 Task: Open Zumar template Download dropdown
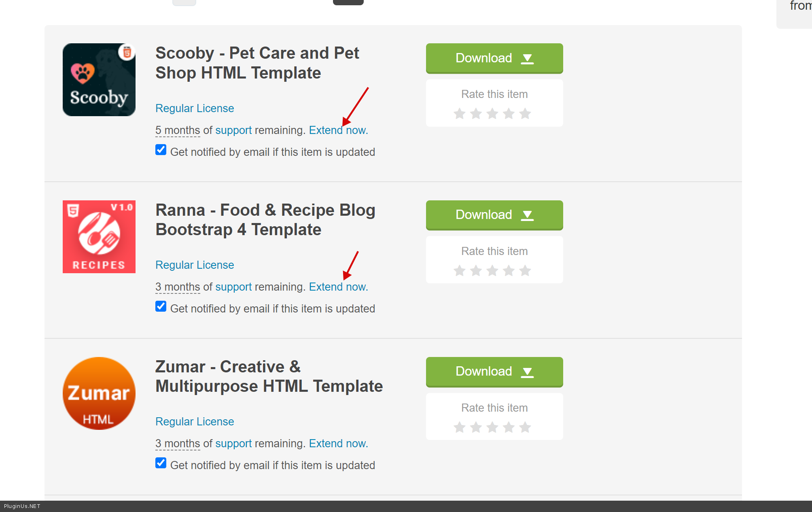pos(494,372)
